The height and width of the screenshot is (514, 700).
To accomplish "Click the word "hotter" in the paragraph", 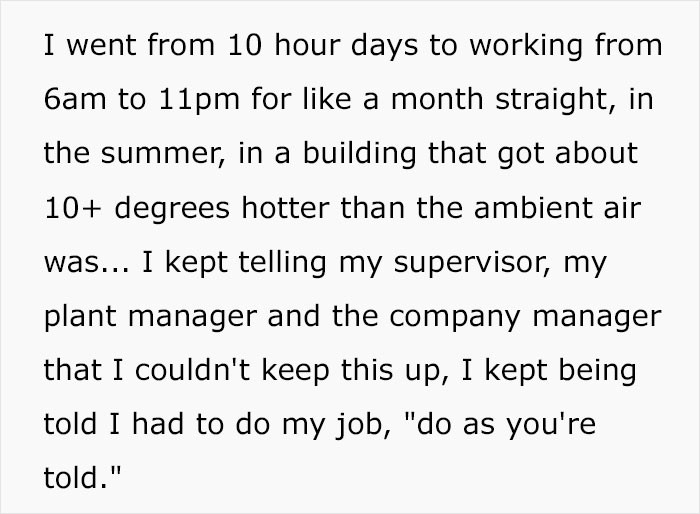I will (x=286, y=208).
